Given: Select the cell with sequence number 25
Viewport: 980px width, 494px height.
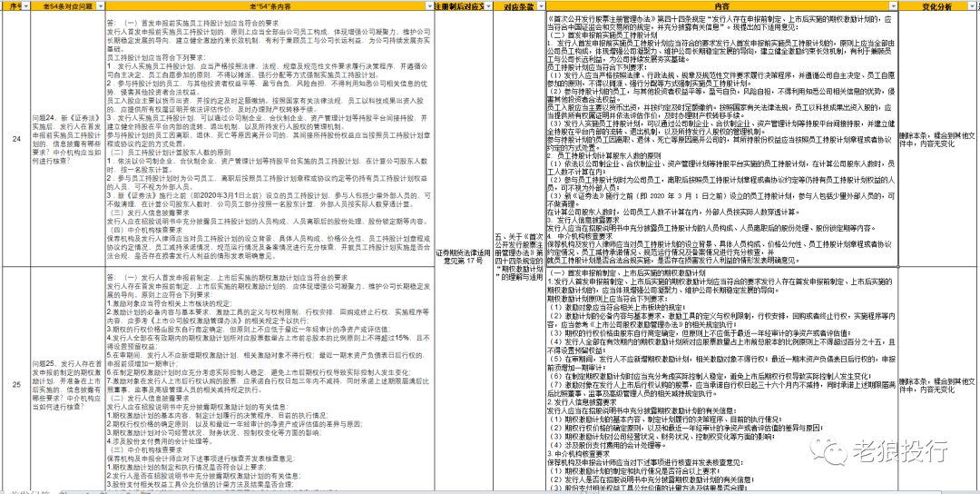Looking at the screenshot, I should pyautogui.click(x=14, y=383).
